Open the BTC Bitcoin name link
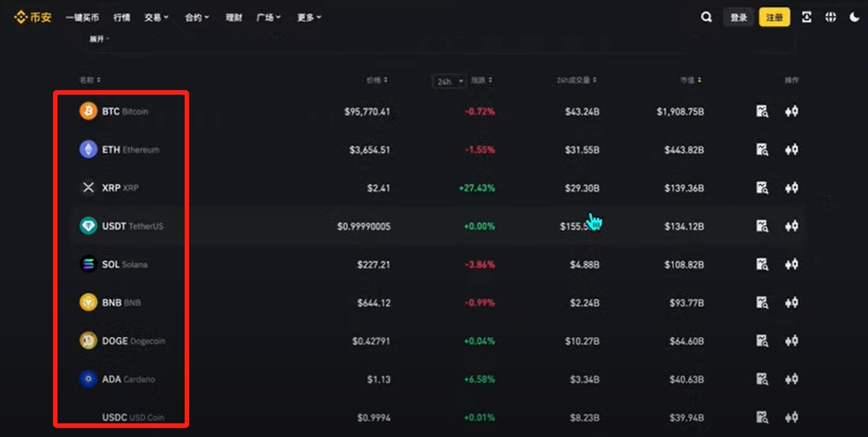The height and width of the screenshot is (437, 868). coord(125,111)
